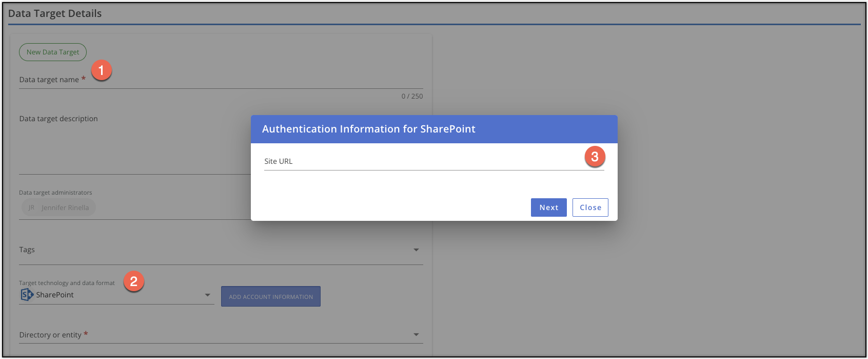Image resolution: width=868 pixels, height=359 pixels.
Task: Click the dialog title Authentication Information for SharePoint
Action: pos(369,129)
